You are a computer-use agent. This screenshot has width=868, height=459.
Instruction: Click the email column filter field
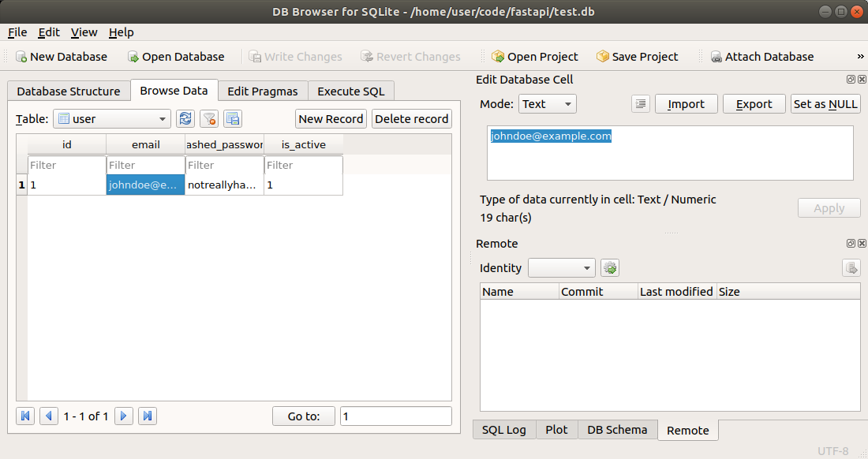[x=145, y=166]
